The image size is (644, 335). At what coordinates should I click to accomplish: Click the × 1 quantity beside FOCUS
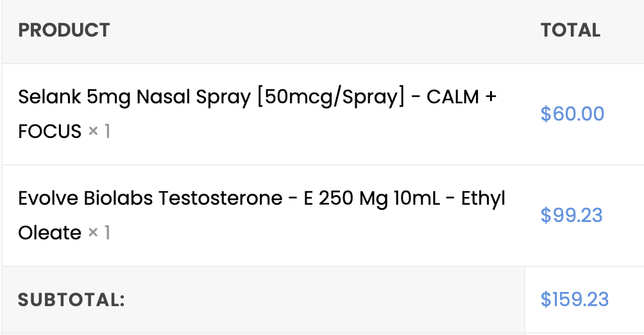pyautogui.click(x=99, y=132)
